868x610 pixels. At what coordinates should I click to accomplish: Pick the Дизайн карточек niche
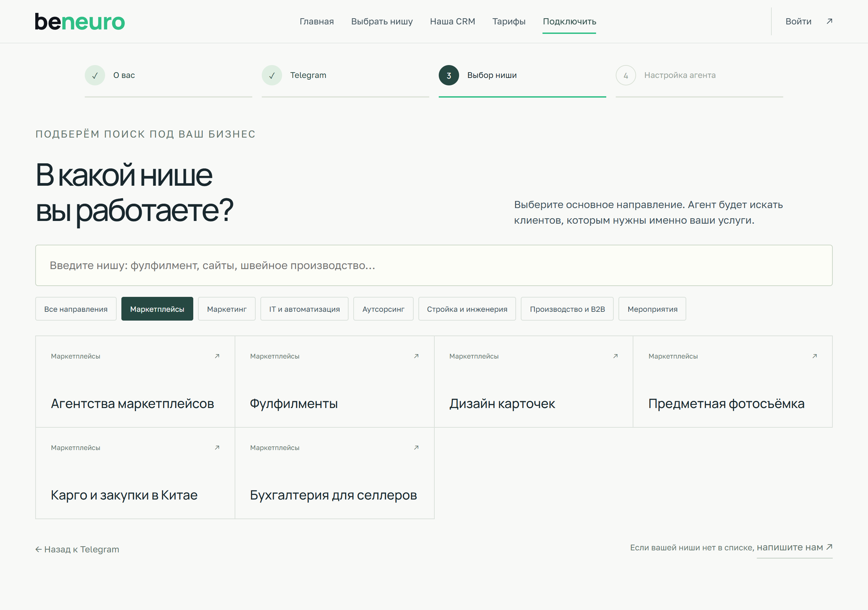534,381
